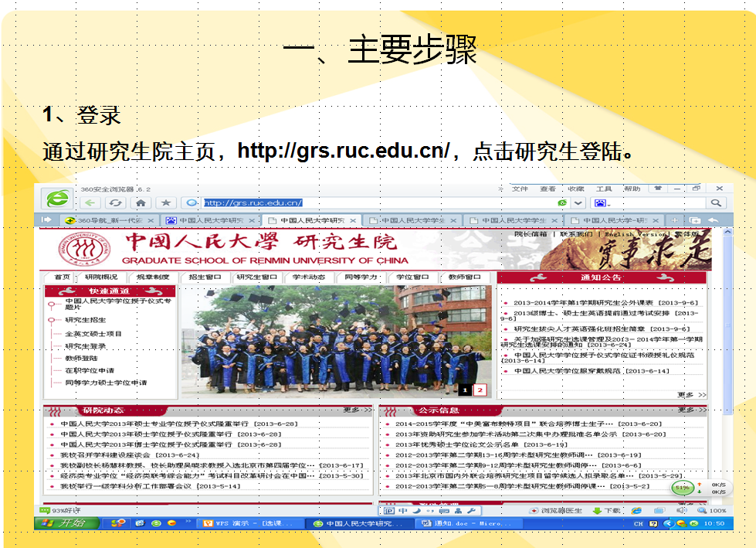Open the 学术动态 navigation item
756x548 pixels.
click(x=309, y=277)
